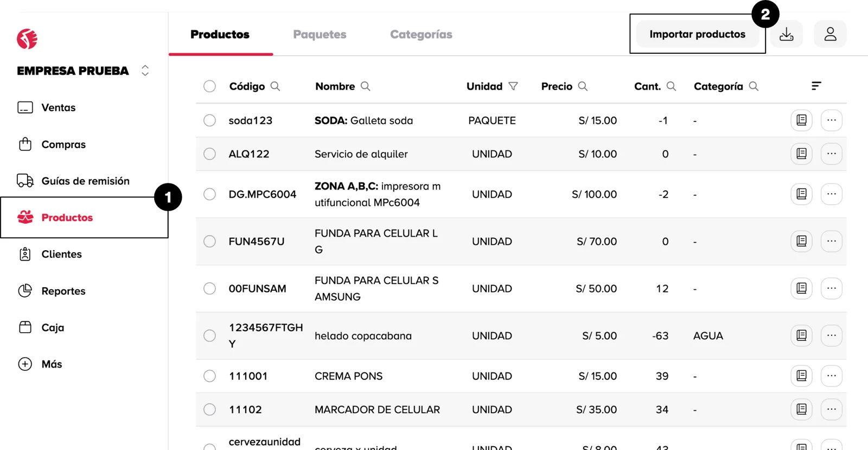Select the soda123 product checkbox
The height and width of the screenshot is (450, 868).
[209, 121]
